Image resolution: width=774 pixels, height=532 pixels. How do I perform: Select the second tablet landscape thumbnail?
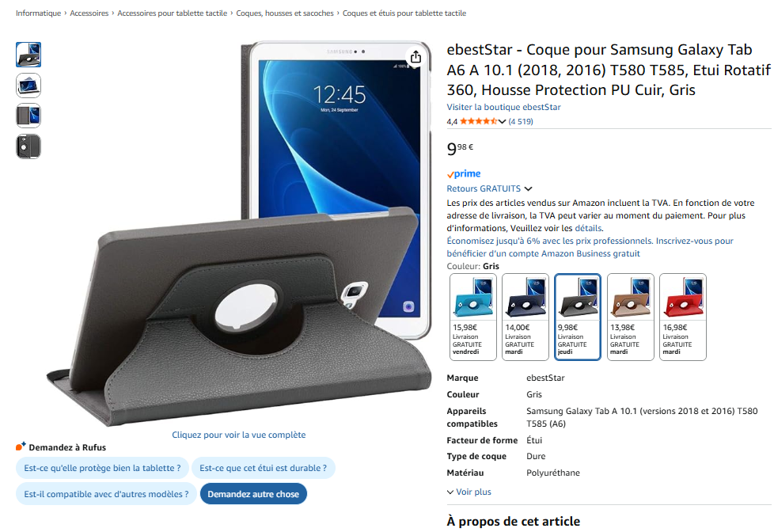point(28,85)
